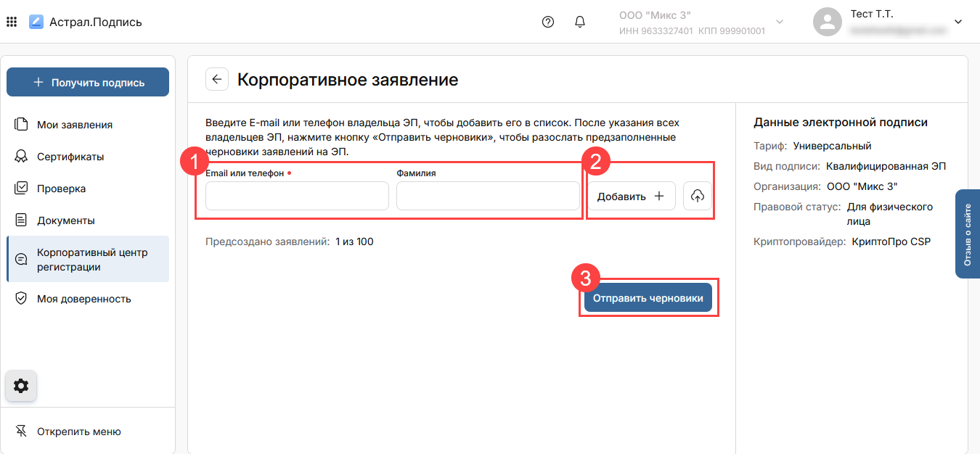
Task: Click Отправить черновики button
Action: click(x=648, y=297)
